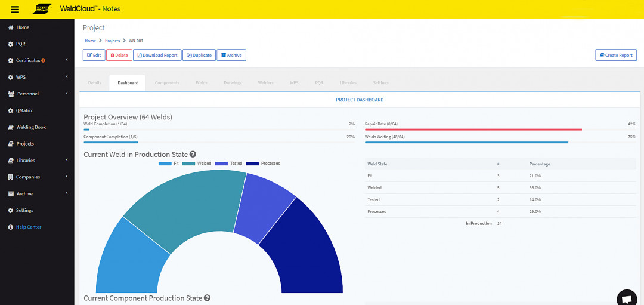
Task: Click the Home icon in sidebar
Action: 11,27
